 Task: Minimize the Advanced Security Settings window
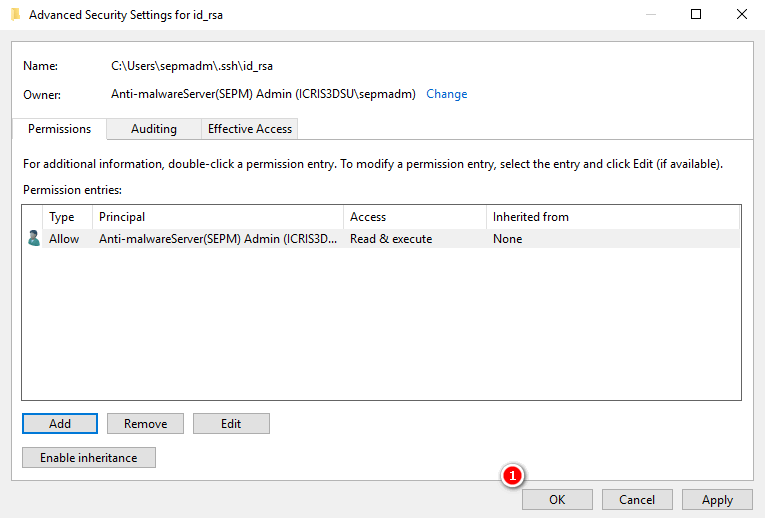(650, 15)
